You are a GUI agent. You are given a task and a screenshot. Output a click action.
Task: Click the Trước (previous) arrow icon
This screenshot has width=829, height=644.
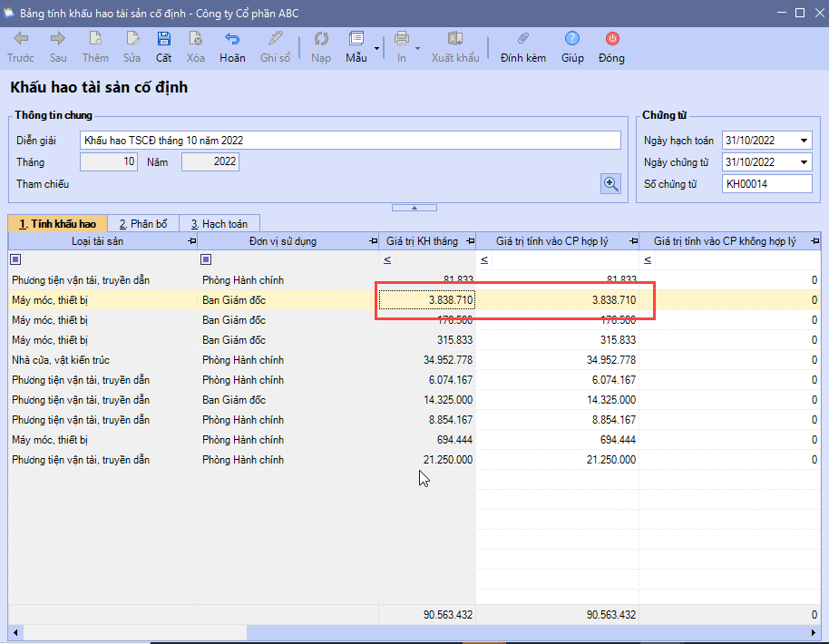21,39
